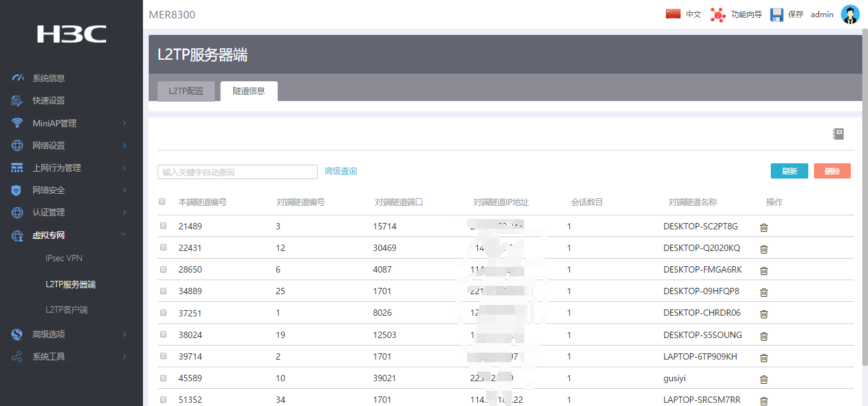Click the 刷新 refresh button
Screen dimensions: 868x406
click(789, 171)
